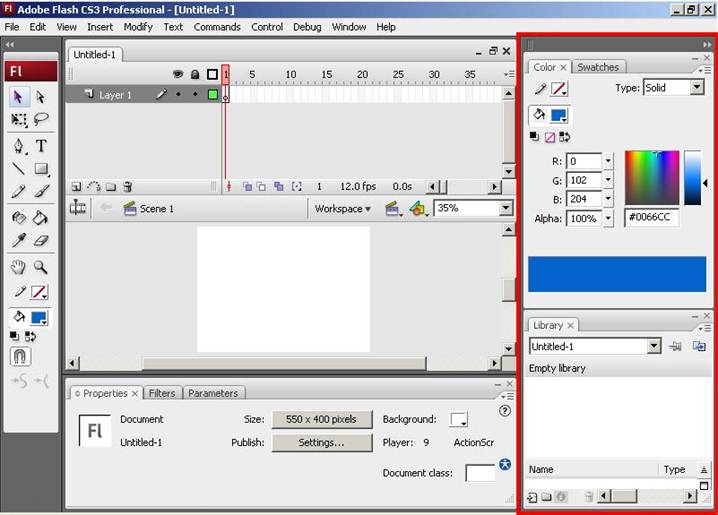The image size is (718, 515).
Task: Click the Scene 1 breadcrumb
Action: pos(148,209)
